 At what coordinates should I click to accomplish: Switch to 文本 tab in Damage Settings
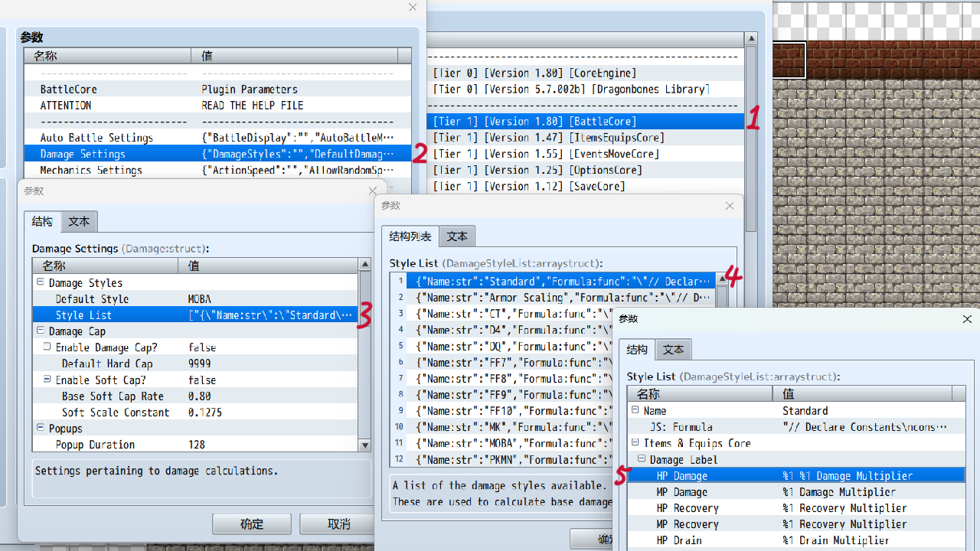79,221
